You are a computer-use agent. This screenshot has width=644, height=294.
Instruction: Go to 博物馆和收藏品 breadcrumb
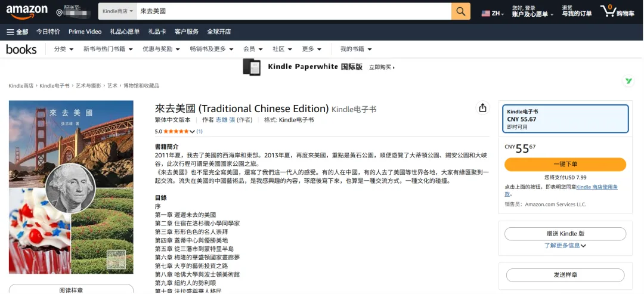(x=141, y=86)
